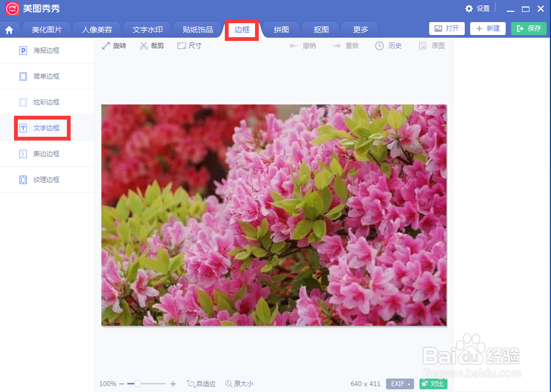
Task: Click 自适应 to fit image to window
Action: pyautogui.click(x=202, y=383)
